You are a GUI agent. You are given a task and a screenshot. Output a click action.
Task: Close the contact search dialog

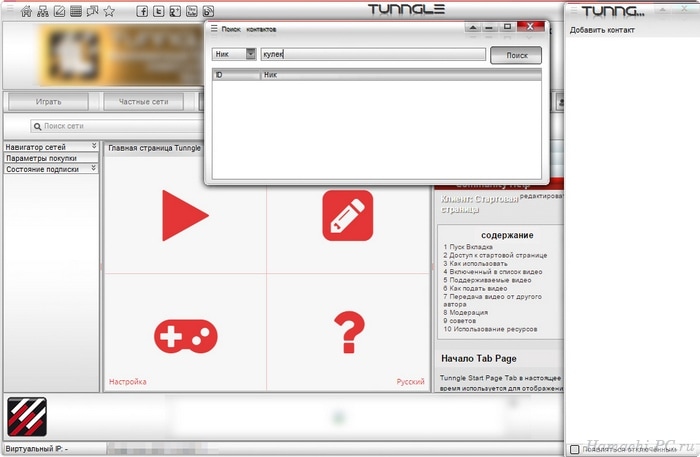coord(530,27)
